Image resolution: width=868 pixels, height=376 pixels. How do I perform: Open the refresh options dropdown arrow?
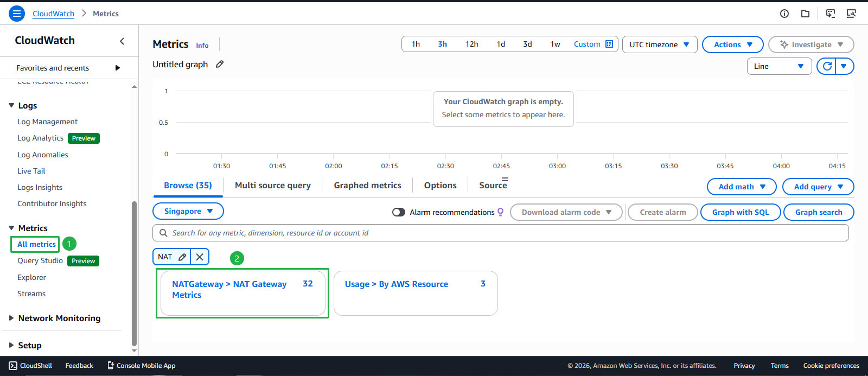click(x=844, y=66)
